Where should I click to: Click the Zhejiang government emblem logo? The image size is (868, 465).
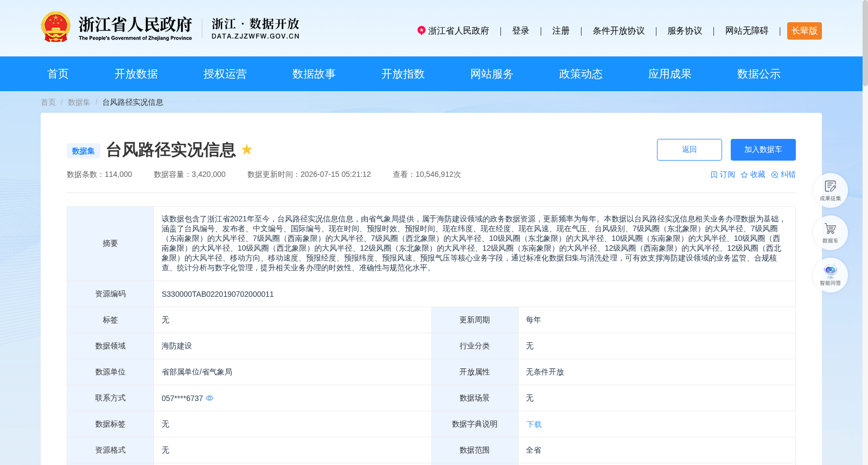point(56,27)
